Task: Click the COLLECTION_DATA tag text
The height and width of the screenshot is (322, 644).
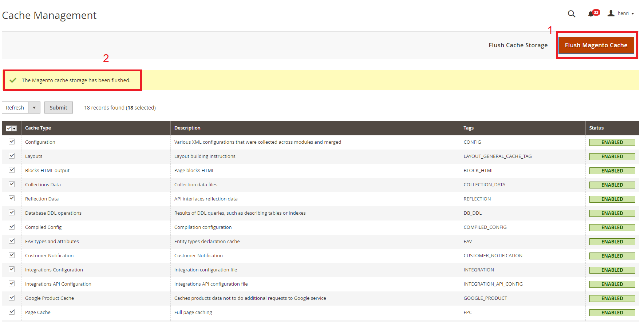Action: [x=485, y=185]
